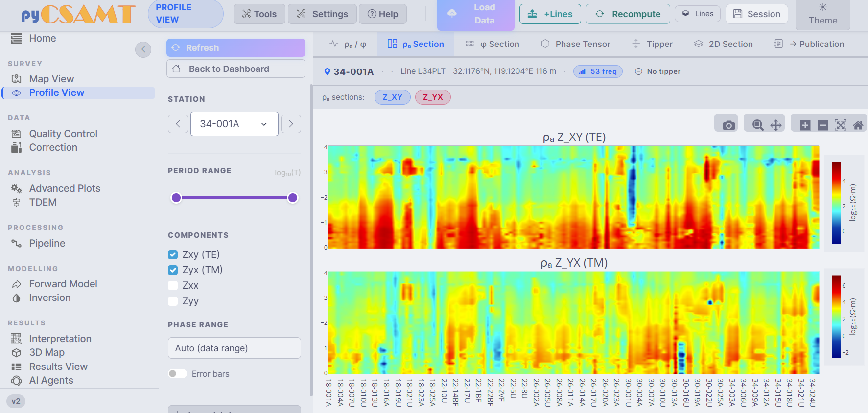
Task: Click the ρa Section tab
Action: click(x=416, y=44)
